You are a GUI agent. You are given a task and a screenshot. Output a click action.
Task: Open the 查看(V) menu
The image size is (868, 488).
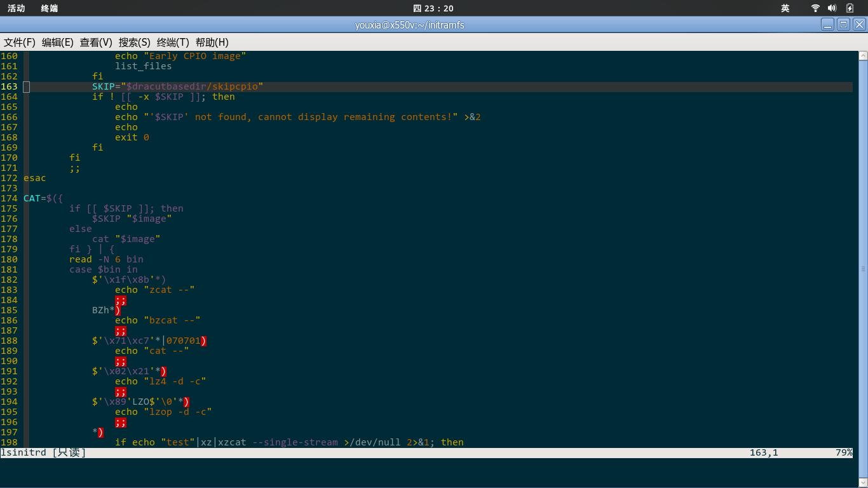coord(96,42)
